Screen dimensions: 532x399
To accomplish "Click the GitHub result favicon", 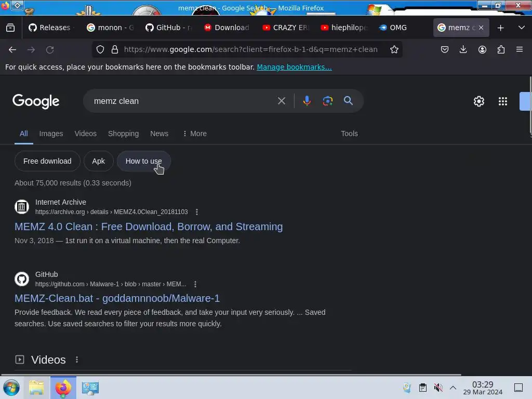I will click(x=22, y=278).
